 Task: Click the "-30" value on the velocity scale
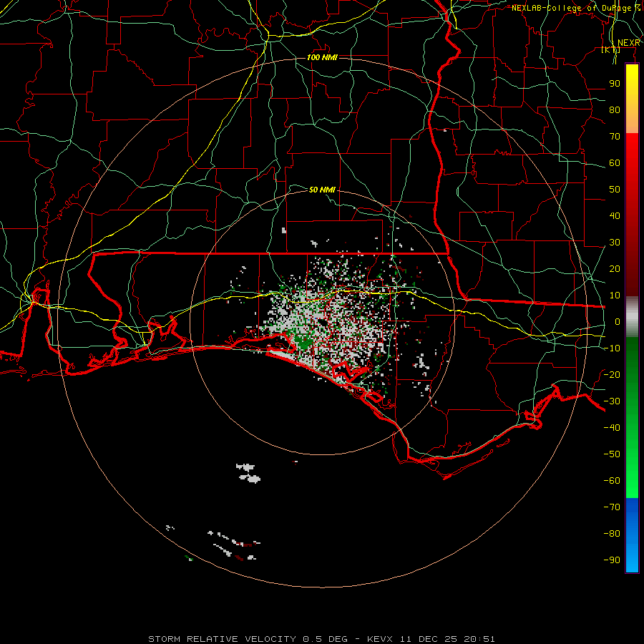[x=612, y=401]
